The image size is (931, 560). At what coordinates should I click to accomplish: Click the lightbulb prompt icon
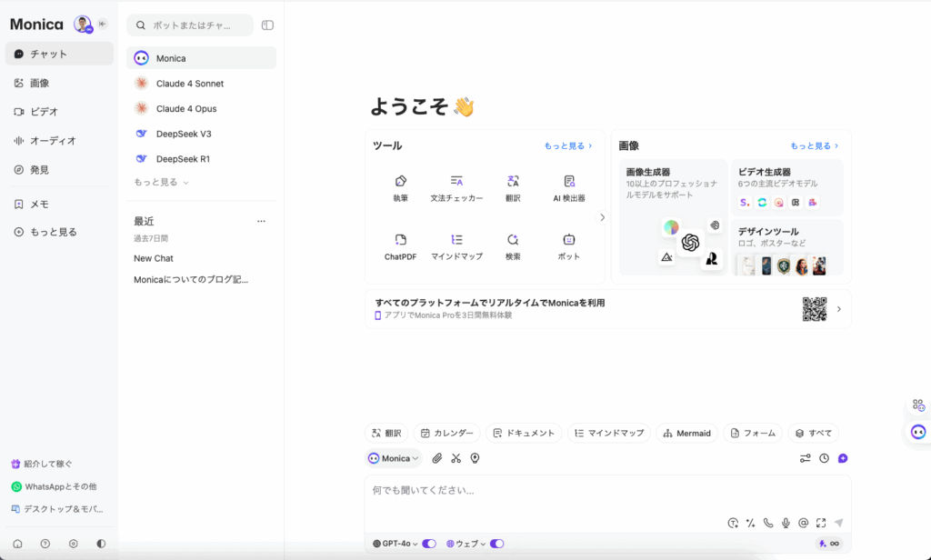pos(475,458)
